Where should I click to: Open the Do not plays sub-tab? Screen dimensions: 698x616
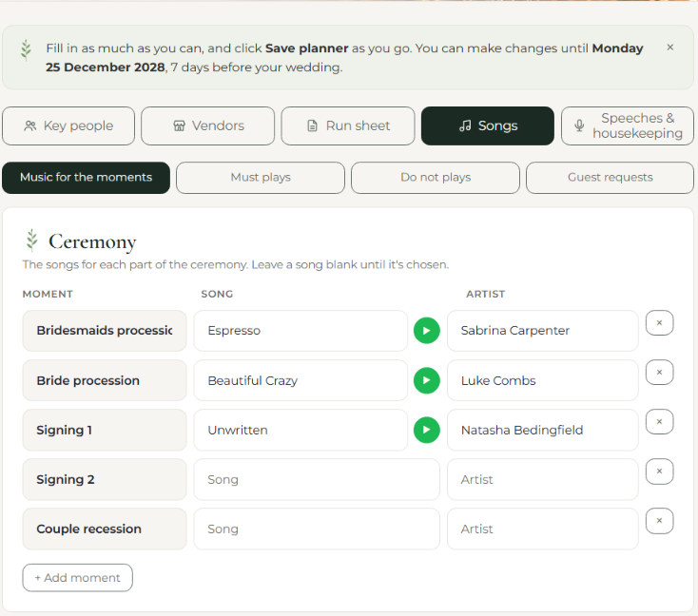tap(436, 178)
